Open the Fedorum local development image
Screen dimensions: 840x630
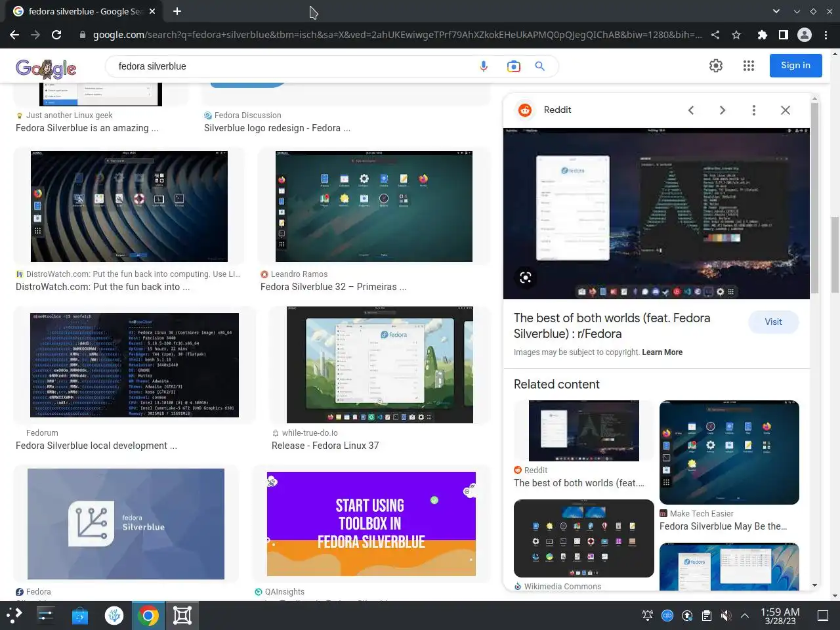pyautogui.click(x=135, y=365)
